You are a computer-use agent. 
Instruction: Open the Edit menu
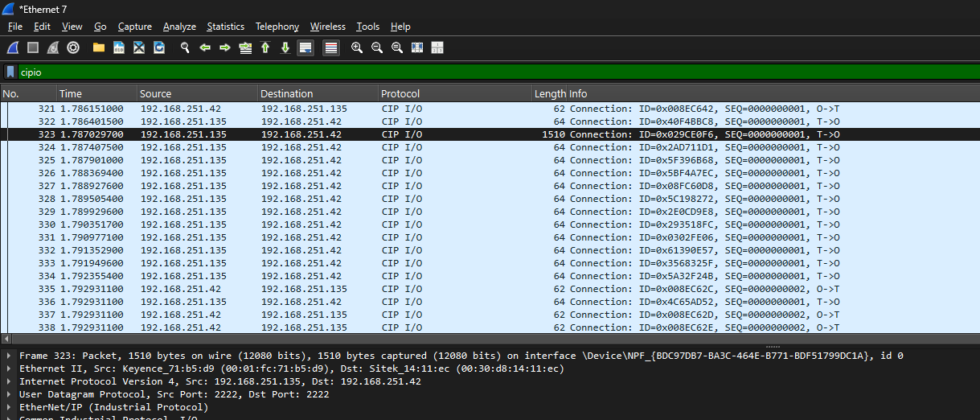[42, 27]
